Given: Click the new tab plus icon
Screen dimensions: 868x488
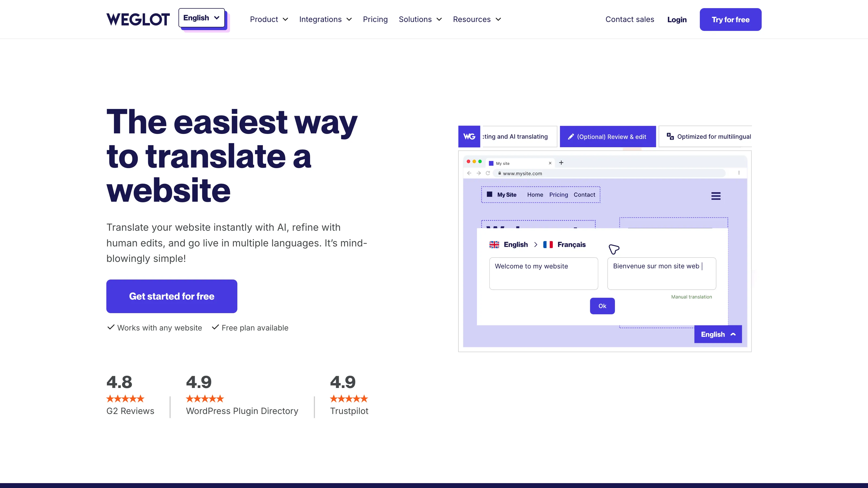Looking at the screenshot, I should coord(561,163).
